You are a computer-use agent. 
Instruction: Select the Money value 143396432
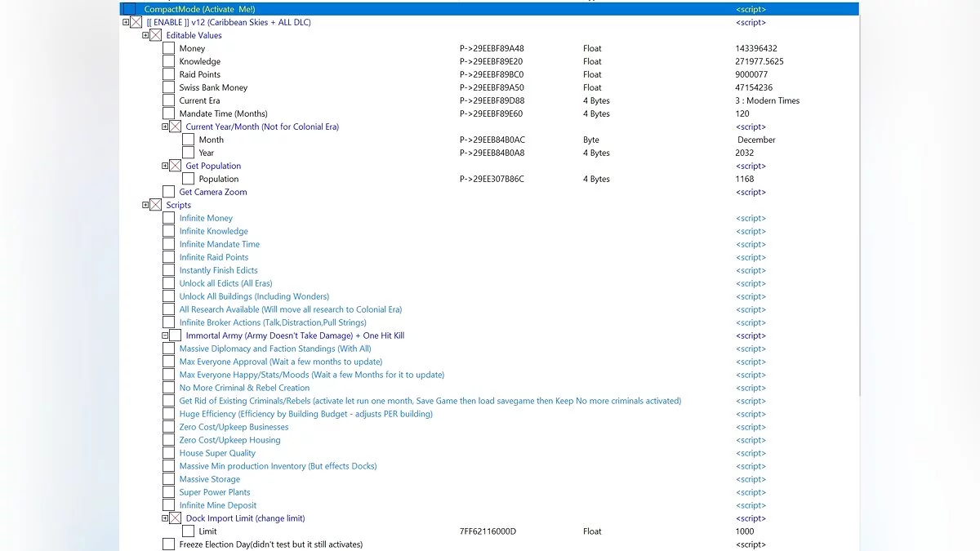[x=756, y=48]
